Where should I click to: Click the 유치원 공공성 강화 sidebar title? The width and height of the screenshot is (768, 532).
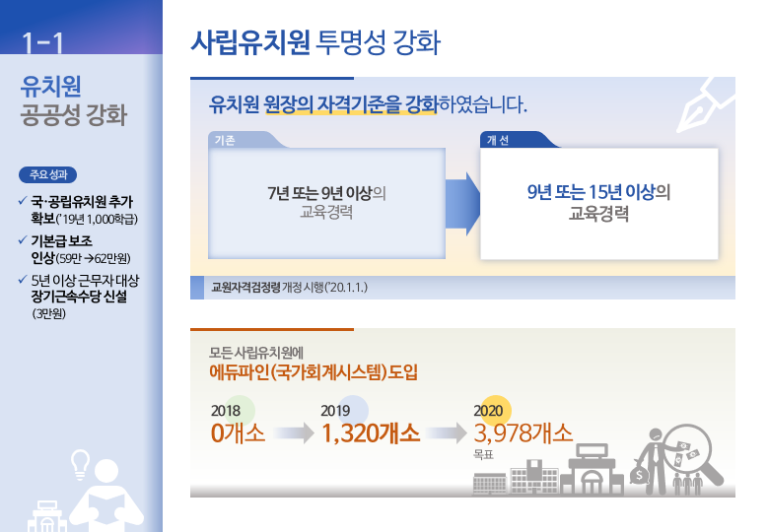tap(74, 100)
